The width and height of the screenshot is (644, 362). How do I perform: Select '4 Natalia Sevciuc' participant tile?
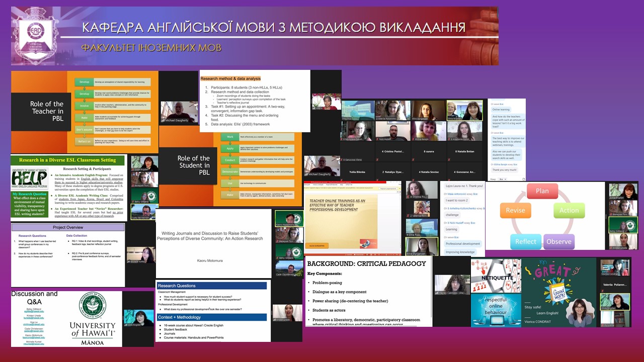pyautogui.click(x=428, y=171)
